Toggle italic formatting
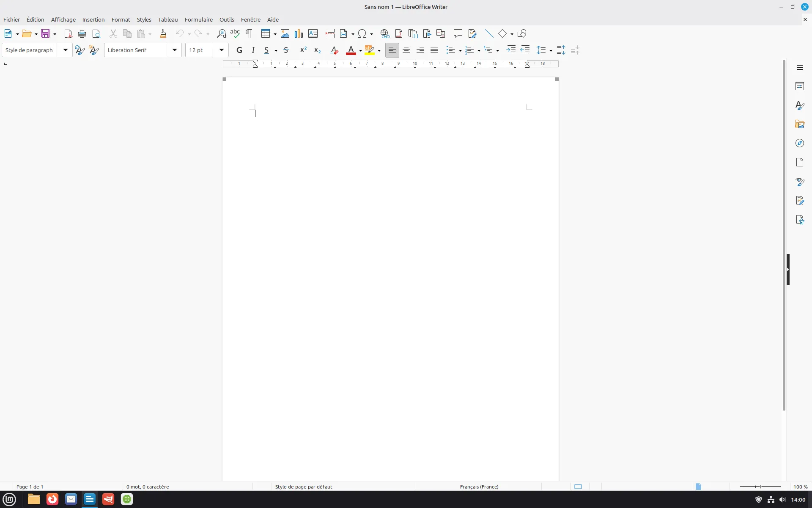Screen dimensions: 812x508 point(253,50)
